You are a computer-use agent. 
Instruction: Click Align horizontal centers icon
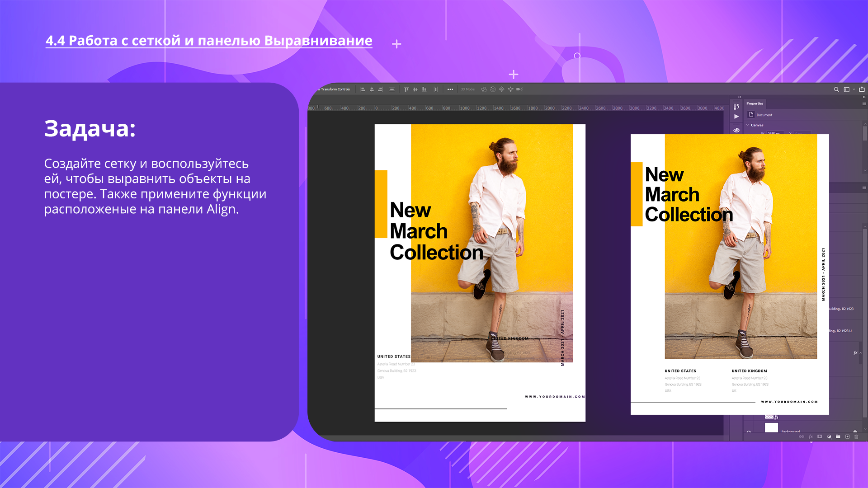(372, 89)
